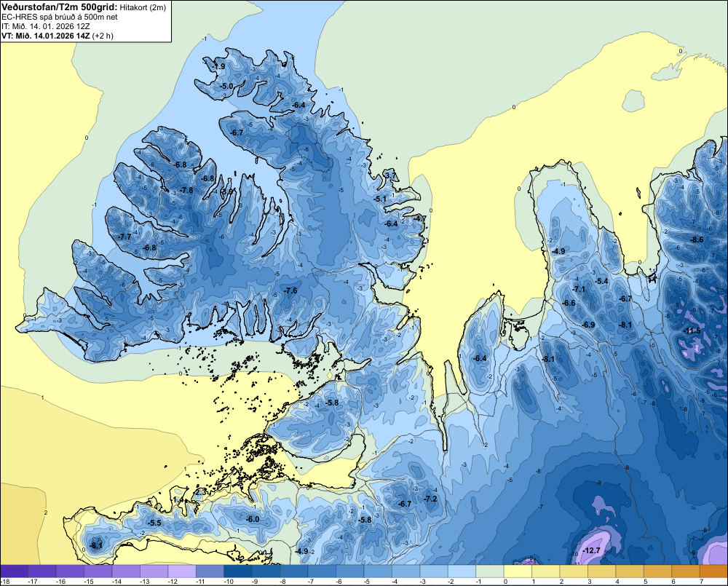The image size is (728, 586).
Task: Click the 'VT: Mið. 14.01.2026 14Z' line
Action: coord(46,36)
